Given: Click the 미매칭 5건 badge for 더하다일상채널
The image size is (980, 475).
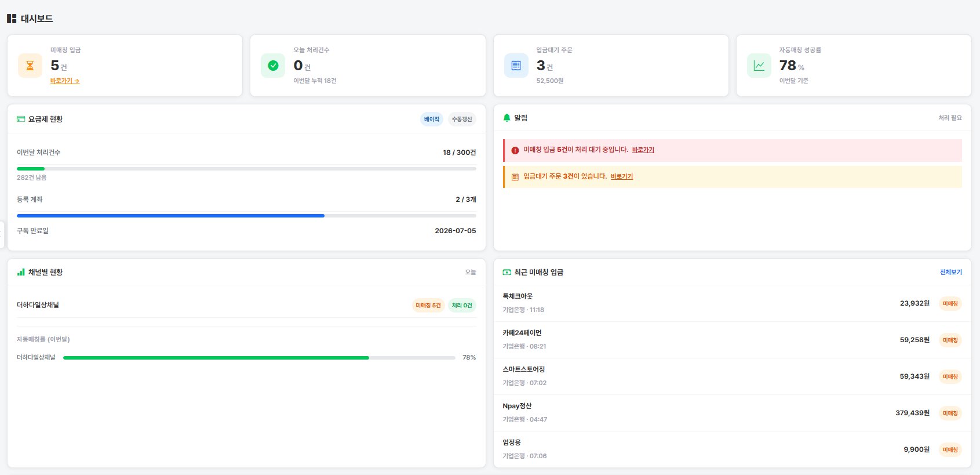Looking at the screenshot, I should [428, 306].
